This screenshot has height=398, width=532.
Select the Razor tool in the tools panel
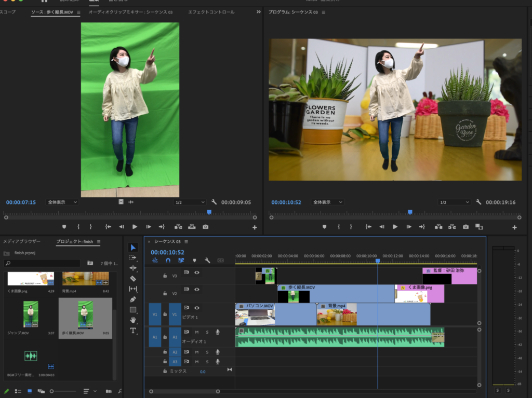(133, 279)
